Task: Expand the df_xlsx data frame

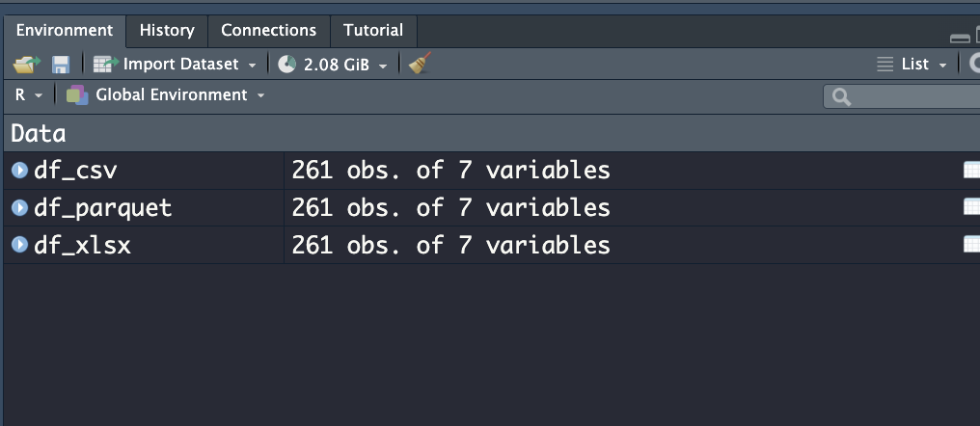Action: tap(19, 245)
